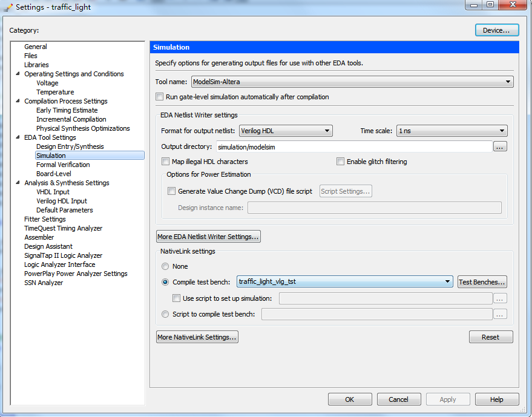
Task: Click the Test Benches... button
Action: [x=482, y=281]
